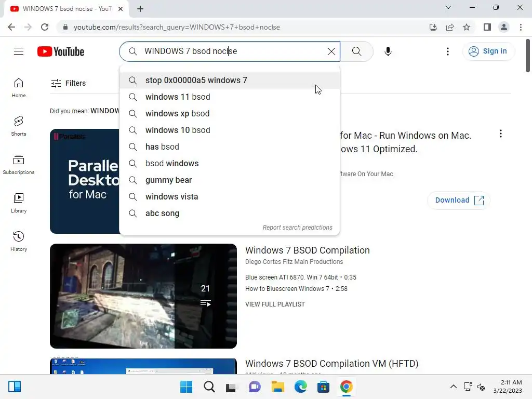Click VIEW FULL PLAYLIST

click(x=275, y=304)
